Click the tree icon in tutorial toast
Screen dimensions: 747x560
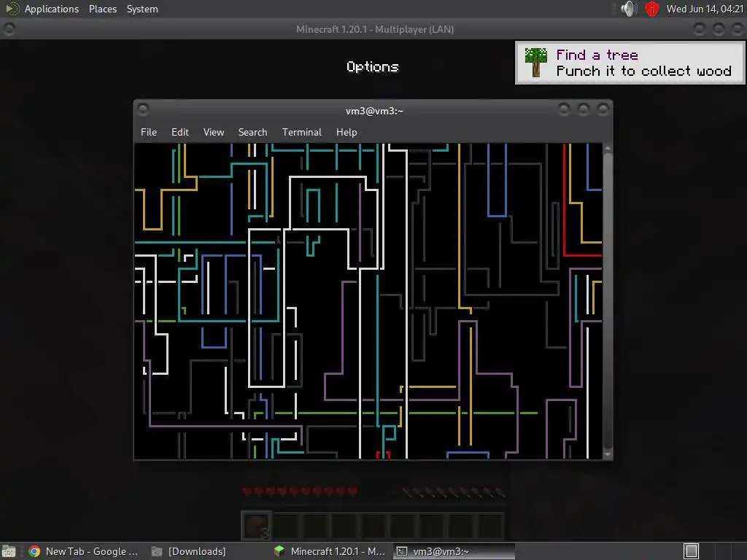click(536, 63)
